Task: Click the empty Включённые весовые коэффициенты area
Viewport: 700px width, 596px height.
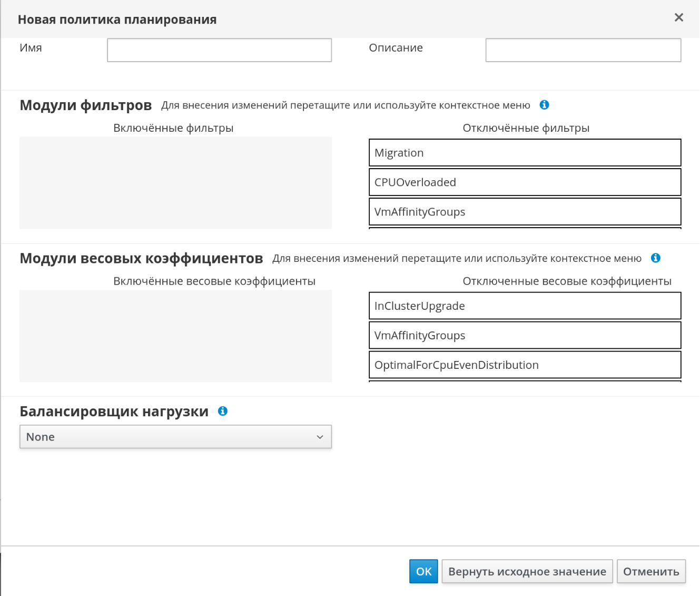Action: point(175,336)
